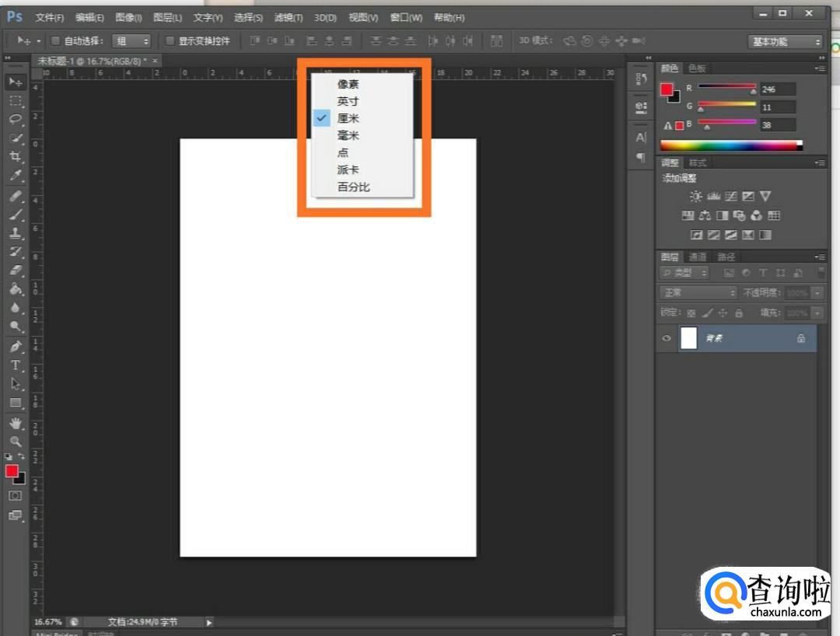Image resolution: width=840 pixels, height=636 pixels.
Task: Enable the 自动选择 checkbox
Action: 55,40
